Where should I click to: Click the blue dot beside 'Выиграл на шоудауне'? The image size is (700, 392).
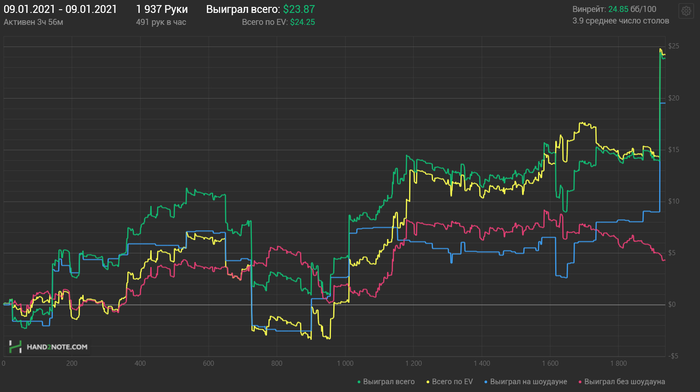click(486, 382)
